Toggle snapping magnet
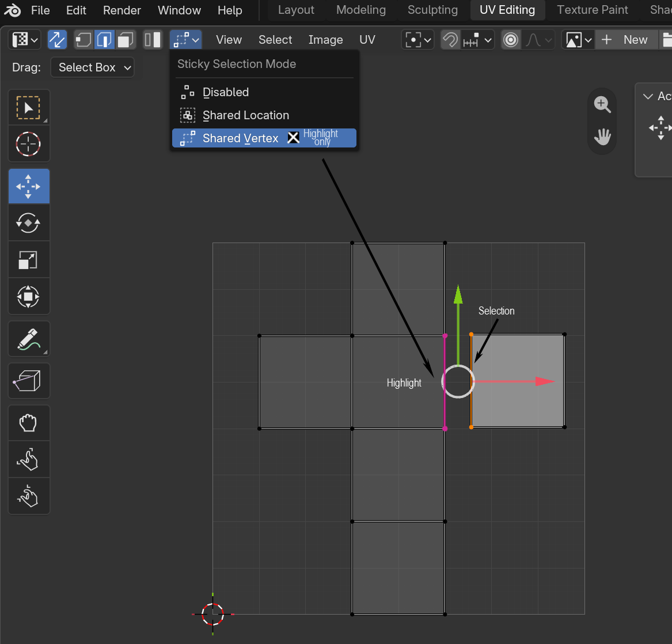Image resolution: width=672 pixels, height=644 pixels. tap(450, 40)
